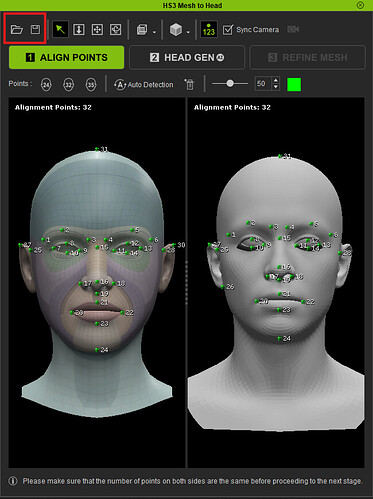The width and height of the screenshot is (373, 499).
Task: Open the camera view dropdown arrow
Action: click(154, 32)
